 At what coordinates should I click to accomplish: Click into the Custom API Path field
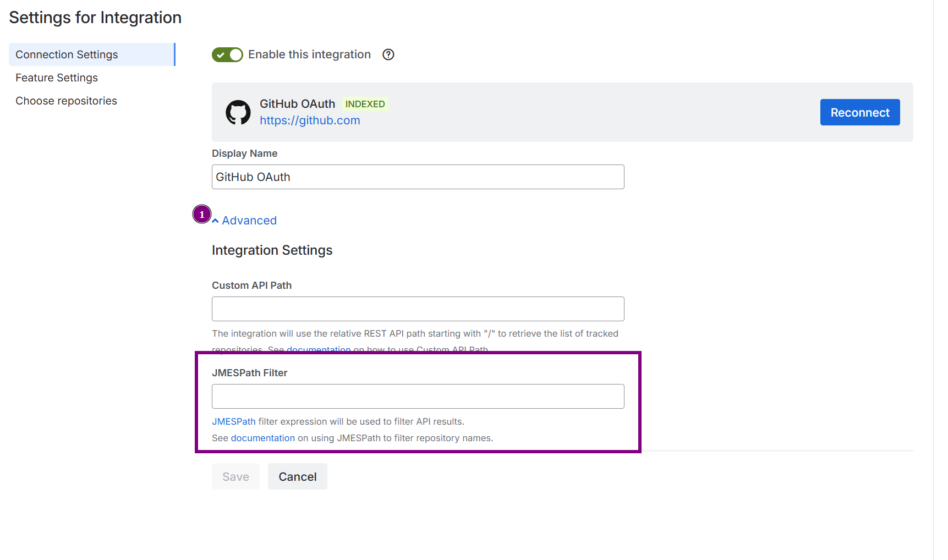click(418, 309)
